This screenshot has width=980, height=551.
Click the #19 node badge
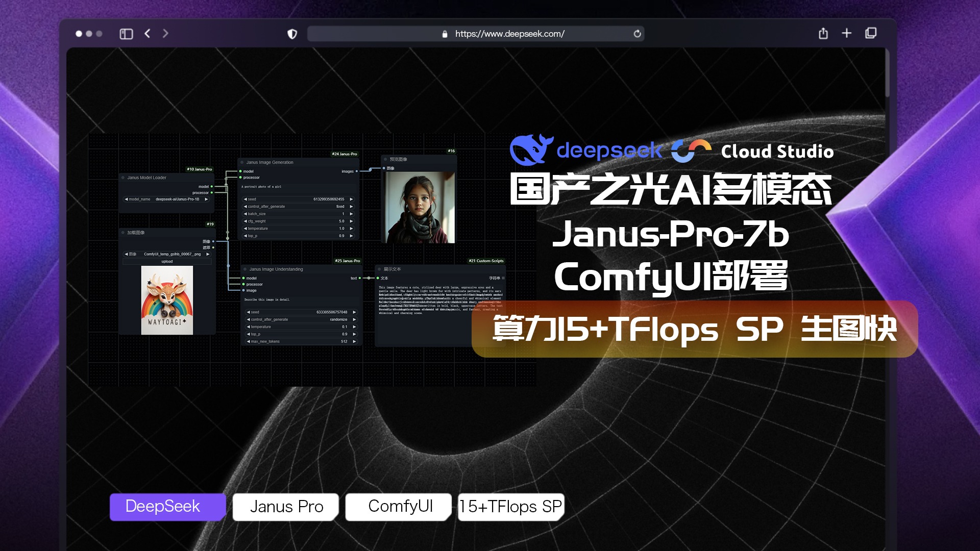(210, 224)
